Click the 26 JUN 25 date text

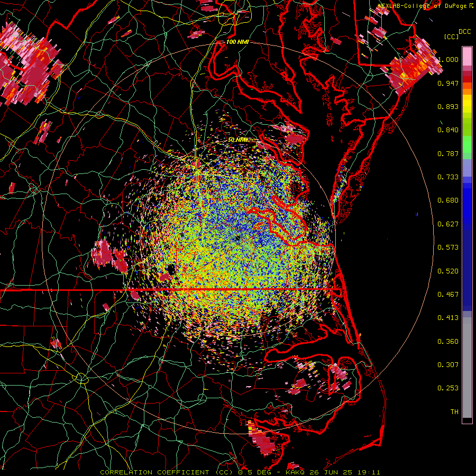332,472
